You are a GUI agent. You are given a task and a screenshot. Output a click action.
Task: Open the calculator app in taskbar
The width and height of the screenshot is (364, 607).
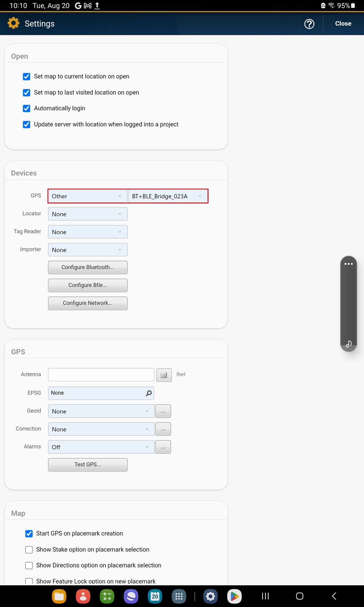(107, 596)
